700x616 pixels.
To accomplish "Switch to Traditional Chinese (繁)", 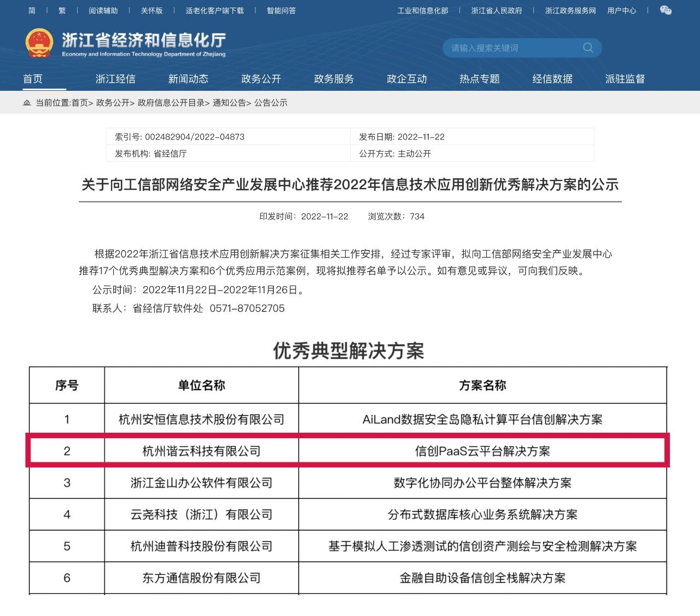I will coord(62,10).
